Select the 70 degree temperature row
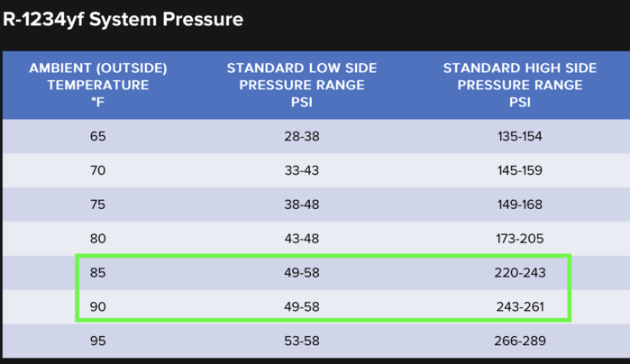Viewport: 630px width, 364px height. (x=316, y=170)
